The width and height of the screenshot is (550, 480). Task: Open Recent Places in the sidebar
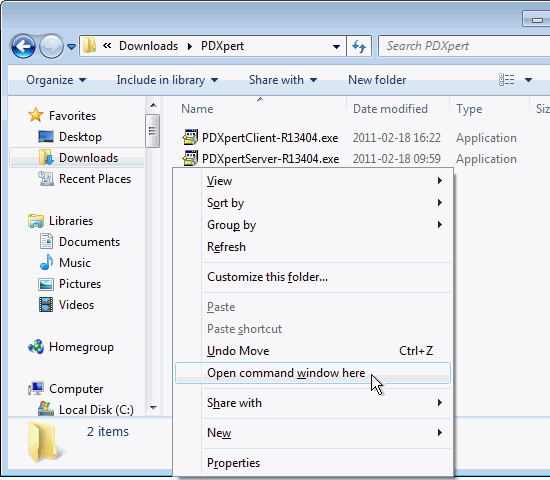[x=95, y=179]
